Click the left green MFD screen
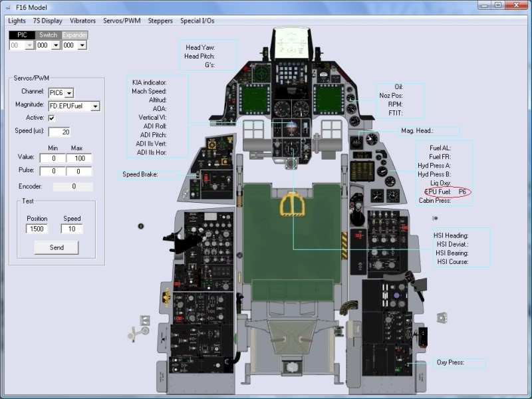This screenshot has height=399, width=532. pos(254,99)
